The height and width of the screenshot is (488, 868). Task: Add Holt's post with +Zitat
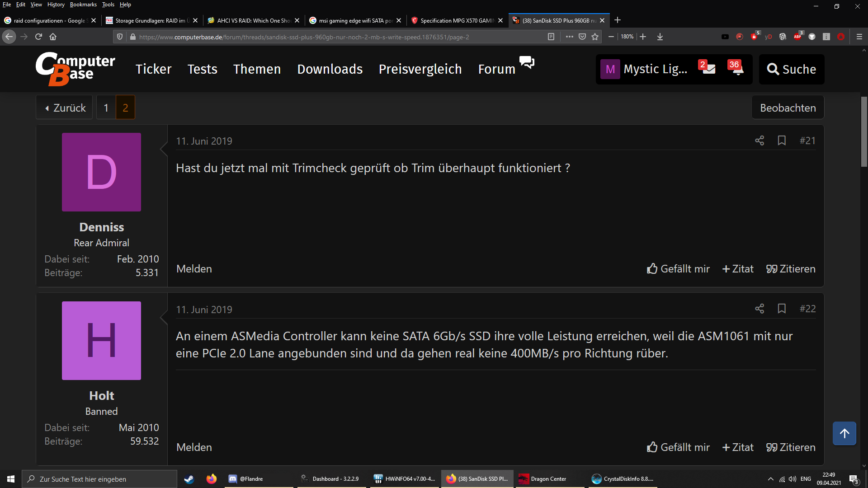[x=738, y=447]
